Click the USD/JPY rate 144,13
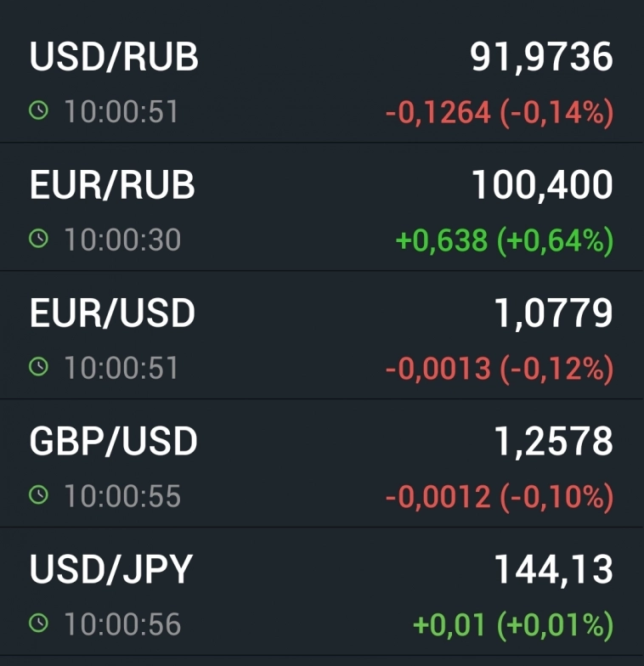This screenshot has width=644, height=666. (x=553, y=569)
